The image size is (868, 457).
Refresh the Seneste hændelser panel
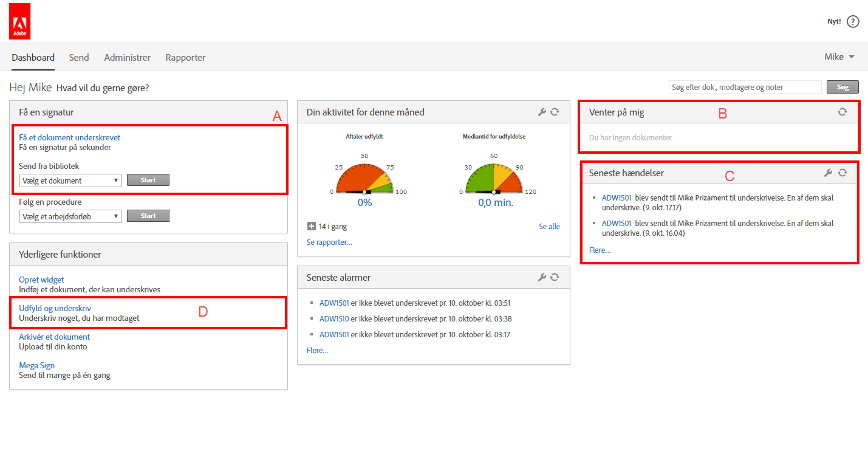[842, 173]
